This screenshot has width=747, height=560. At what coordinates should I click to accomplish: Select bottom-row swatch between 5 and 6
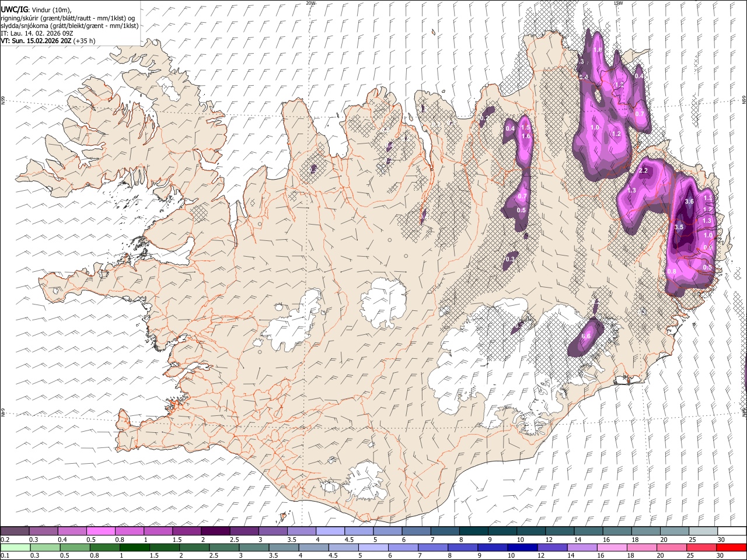[x=372, y=547]
